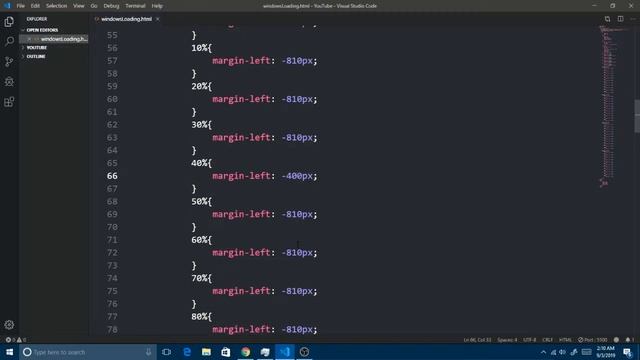
Task: Change language mode HTML in status bar
Action: coord(565,340)
